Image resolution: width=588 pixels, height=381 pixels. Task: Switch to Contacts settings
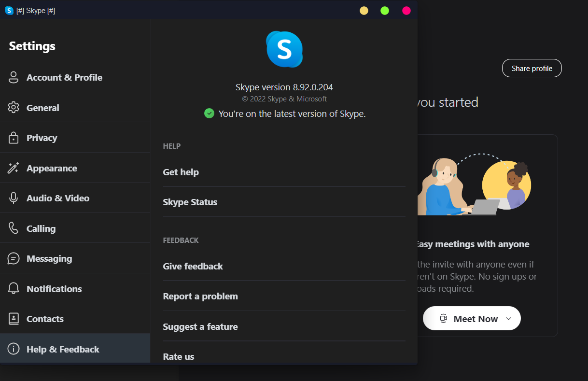75,319
